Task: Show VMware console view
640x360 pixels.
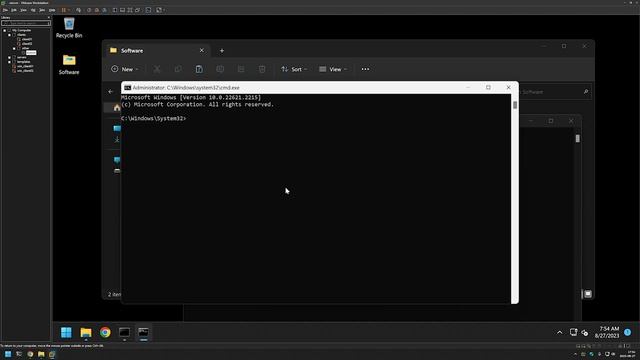Action: tap(148, 10)
